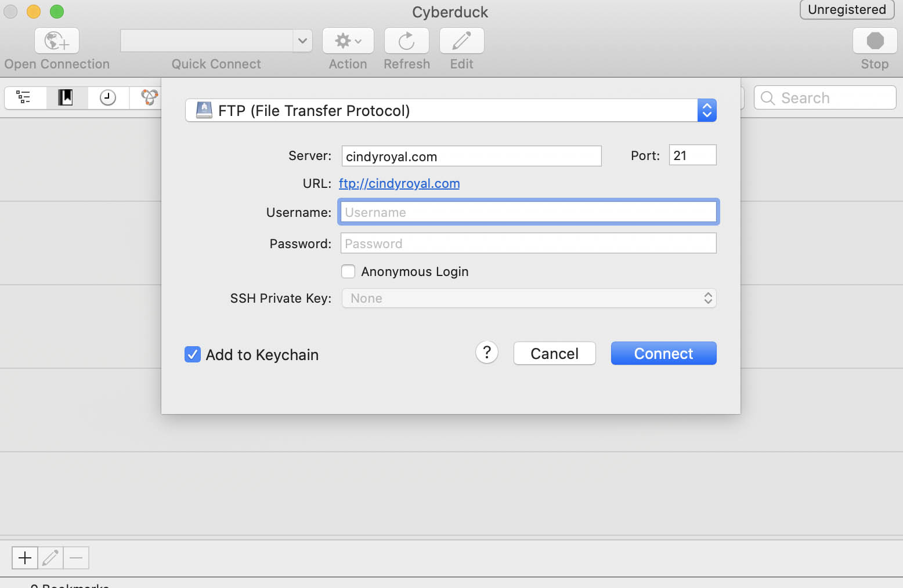Enable the Anonymous Login checkbox

point(348,271)
